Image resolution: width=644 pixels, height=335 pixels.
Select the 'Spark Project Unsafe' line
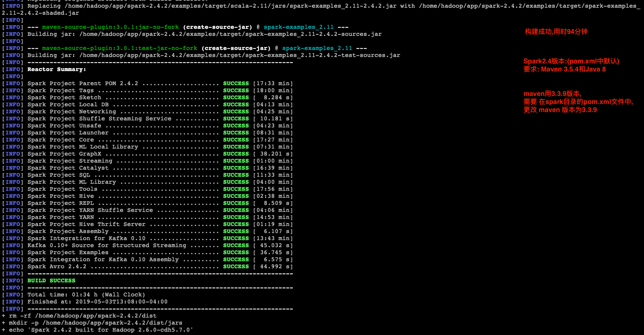(148, 126)
